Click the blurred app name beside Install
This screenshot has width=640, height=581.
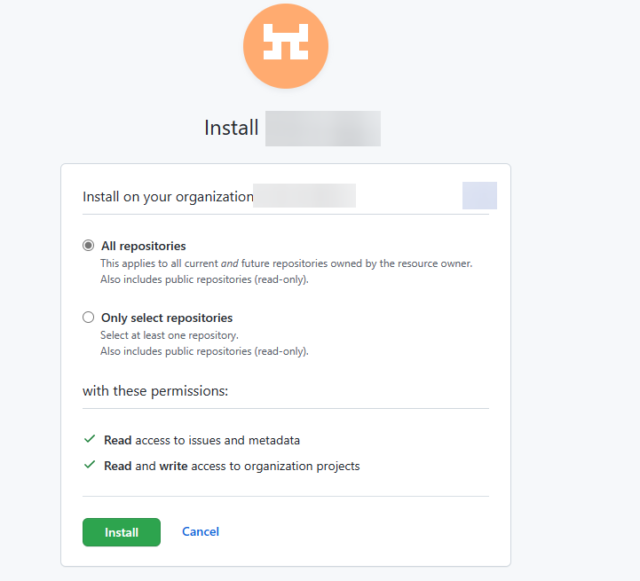pyautogui.click(x=323, y=128)
